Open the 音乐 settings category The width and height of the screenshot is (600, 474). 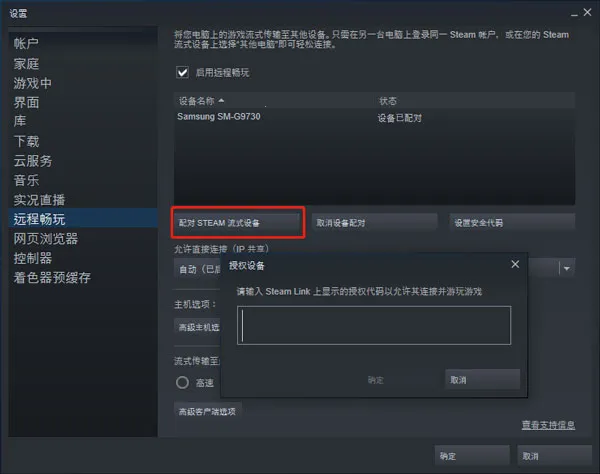(x=26, y=180)
